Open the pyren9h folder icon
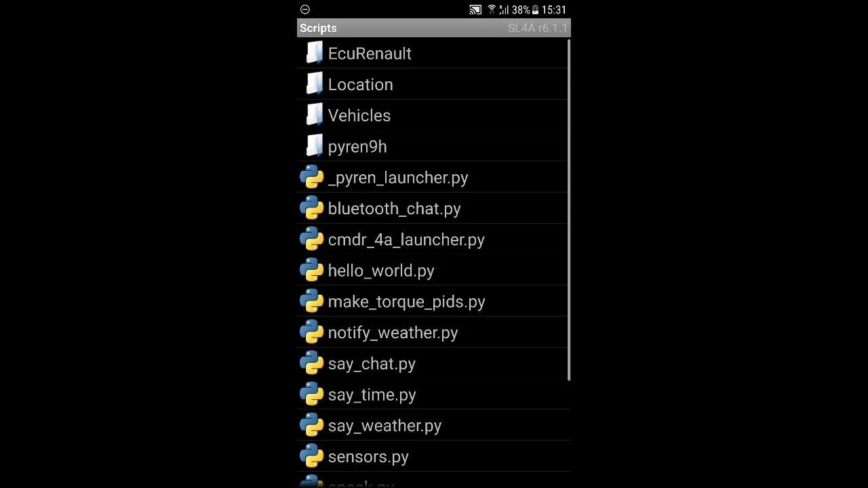Image resolution: width=868 pixels, height=488 pixels. point(314,146)
